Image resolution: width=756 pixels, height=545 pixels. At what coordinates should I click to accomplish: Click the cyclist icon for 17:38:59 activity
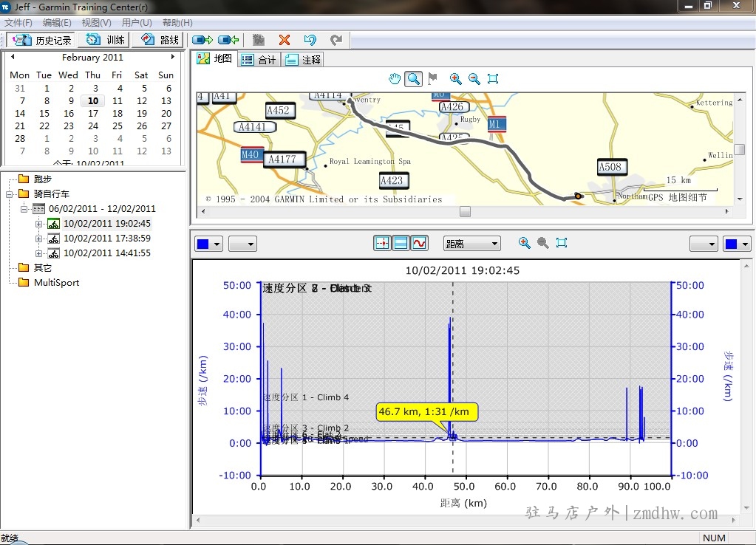[53, 239]
